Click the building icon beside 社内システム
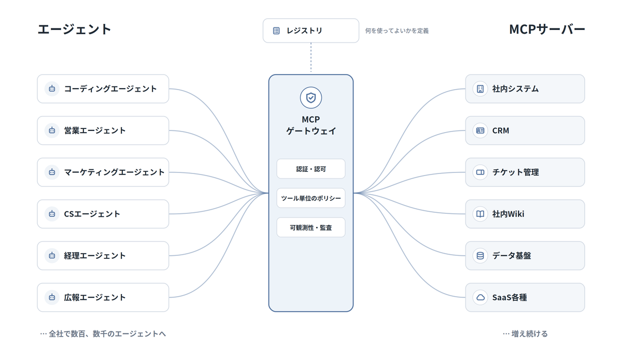The width and height of the screenshot is (622, 364). 480,89
